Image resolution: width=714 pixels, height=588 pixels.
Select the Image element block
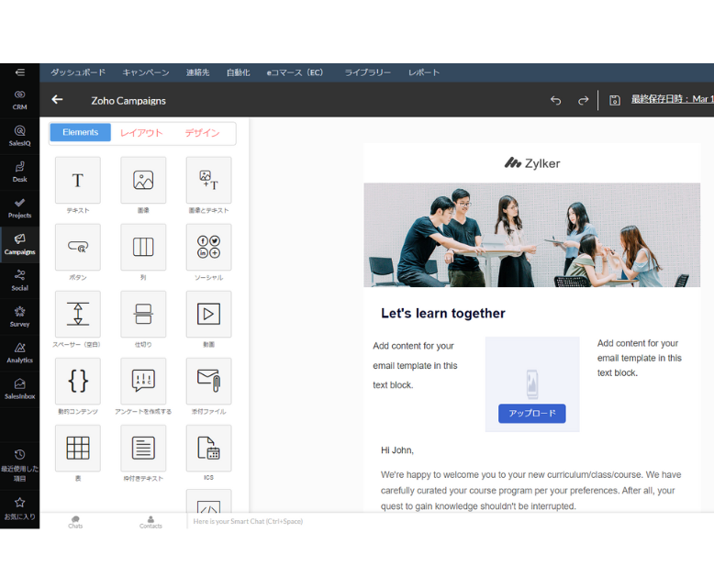coord(143,181)
